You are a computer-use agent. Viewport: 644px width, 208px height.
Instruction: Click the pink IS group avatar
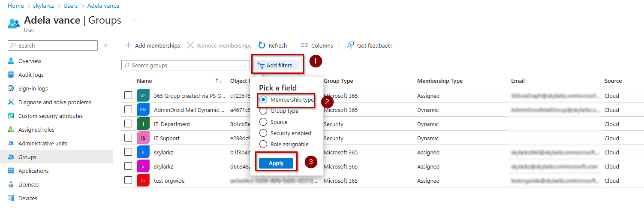143,138
